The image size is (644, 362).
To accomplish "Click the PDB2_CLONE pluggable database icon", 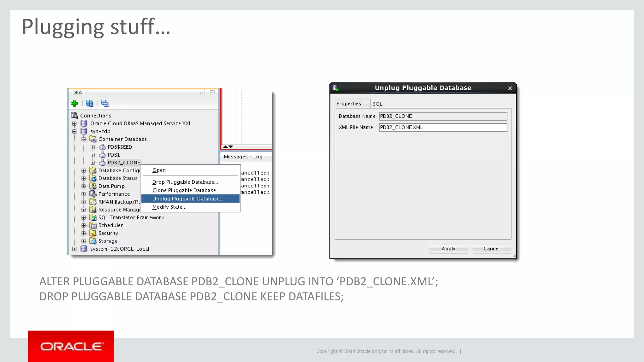I will (x=103, y=163).
